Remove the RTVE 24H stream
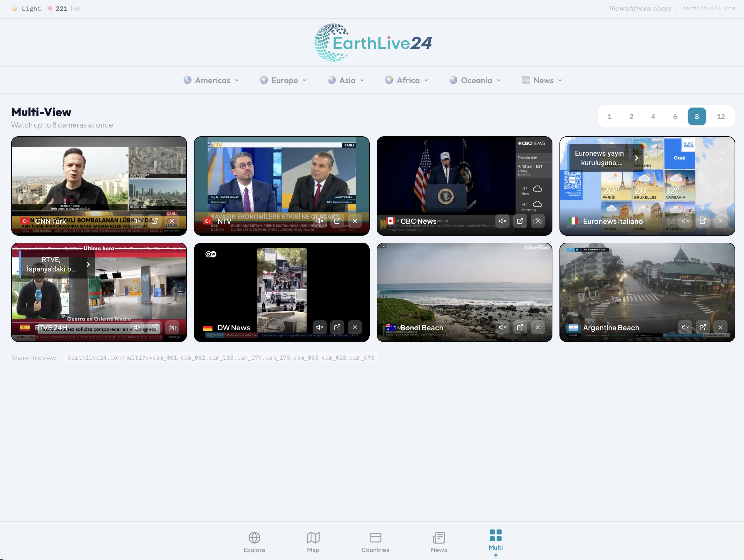Image resolution: width=744 pixels, height=560 pixels. click(172, 327)
